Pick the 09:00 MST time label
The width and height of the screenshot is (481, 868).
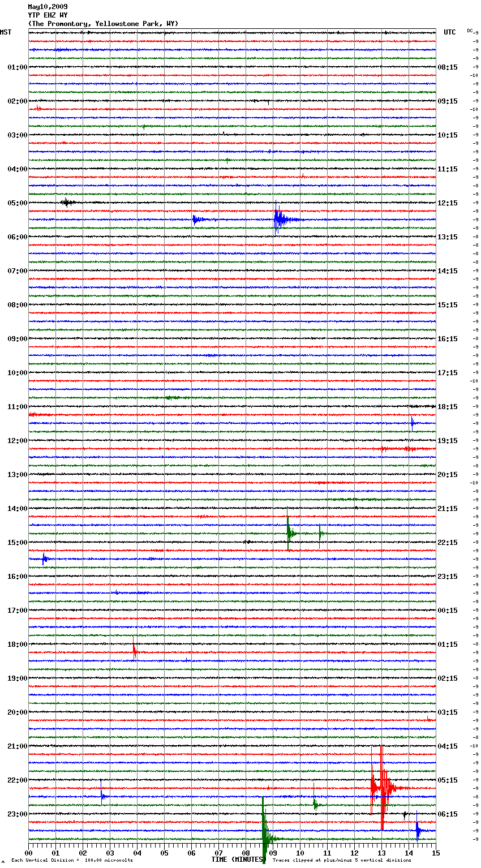(18, 339)
